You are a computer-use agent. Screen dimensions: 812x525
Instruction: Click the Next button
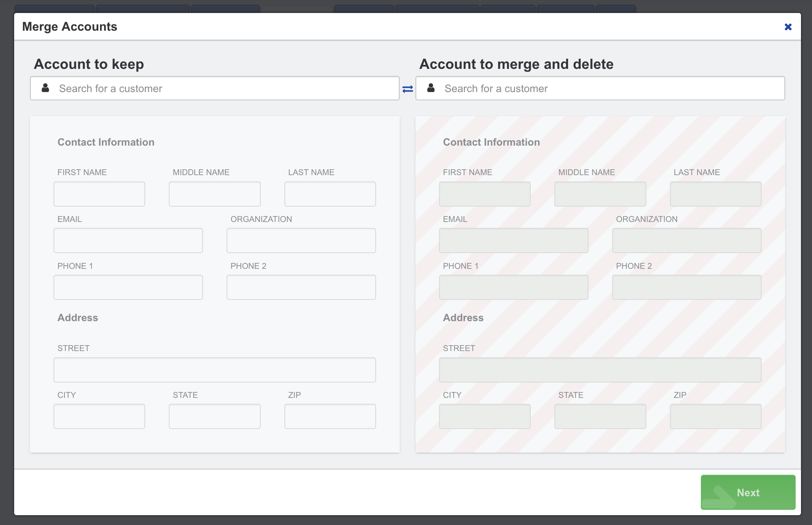(748, 492)
